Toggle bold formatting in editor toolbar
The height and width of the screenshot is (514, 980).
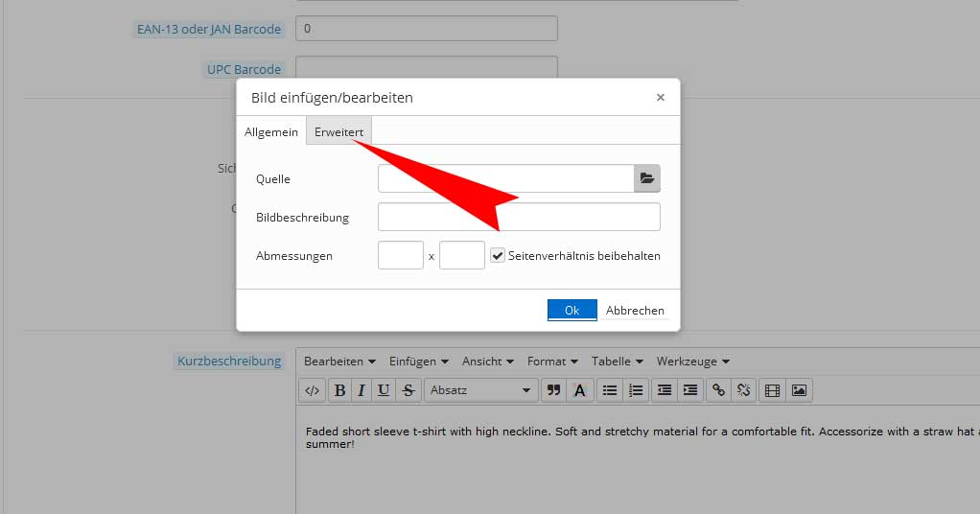(x=339, y=391)
